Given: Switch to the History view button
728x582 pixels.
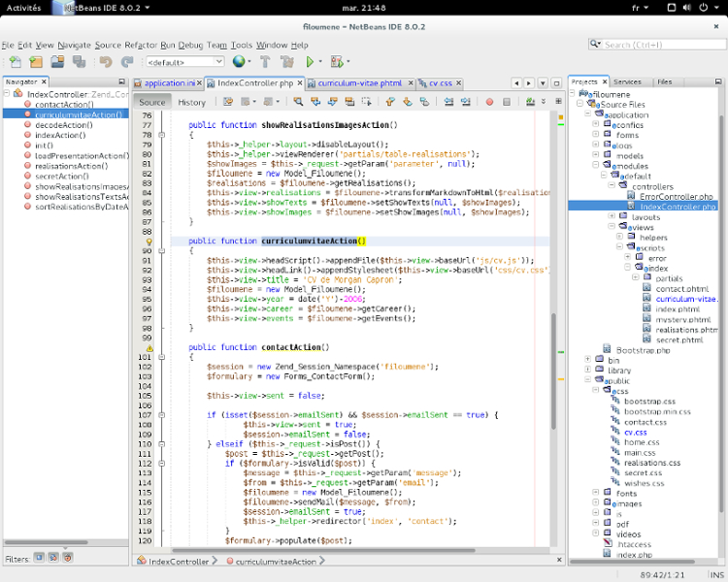Looking at the screenshot, I should [x=191, y=102].
